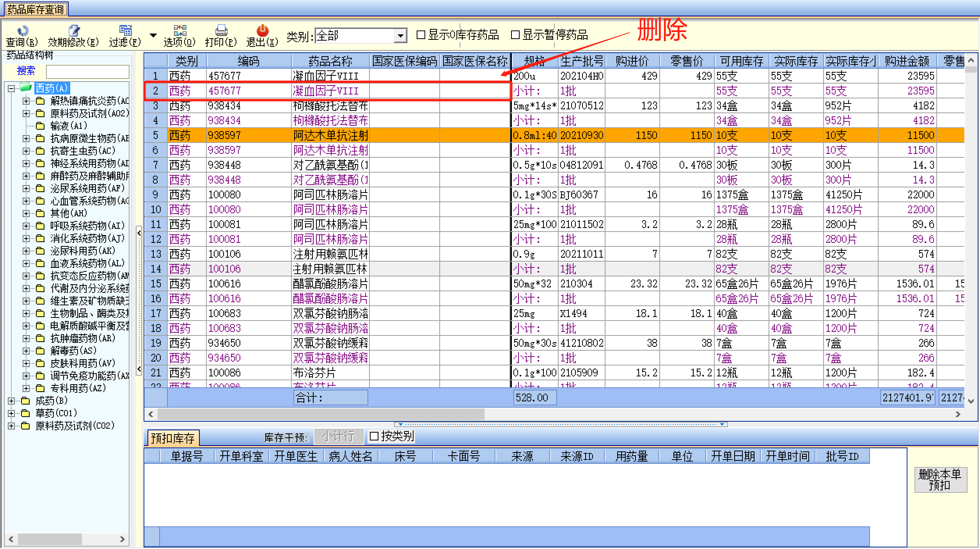Image resolution: width=980 pixels, height=549 pixels.
Task: Switch to the 预扣库存 tab
Action: click(x=173, y=438)
